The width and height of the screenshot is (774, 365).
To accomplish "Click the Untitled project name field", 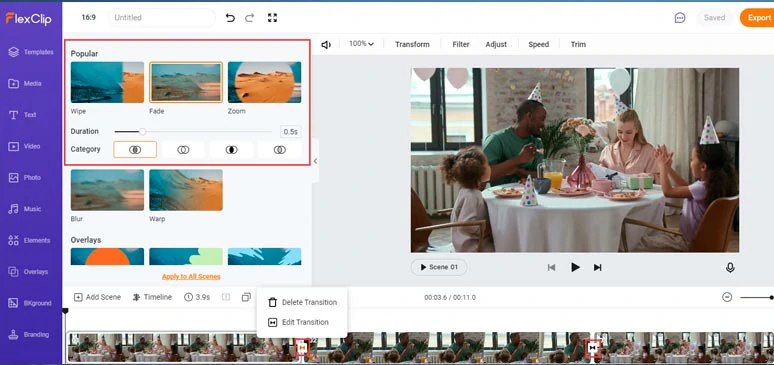I will 161,18.
